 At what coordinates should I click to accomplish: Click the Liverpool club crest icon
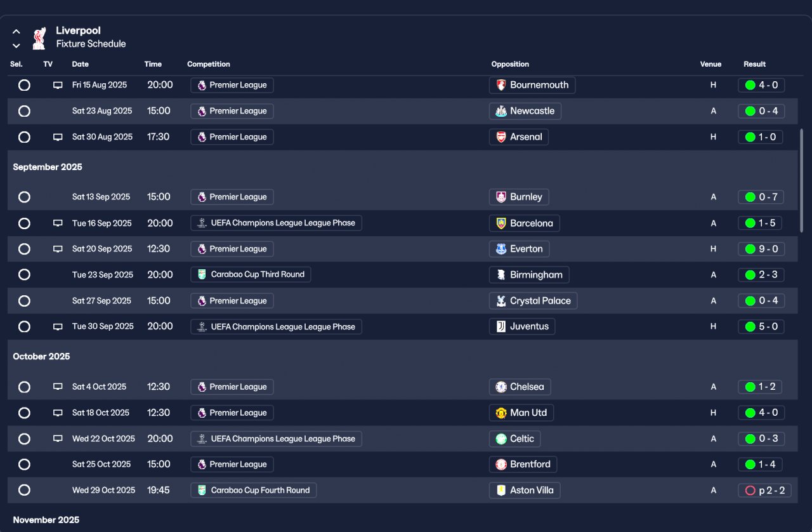pos(39,37)
